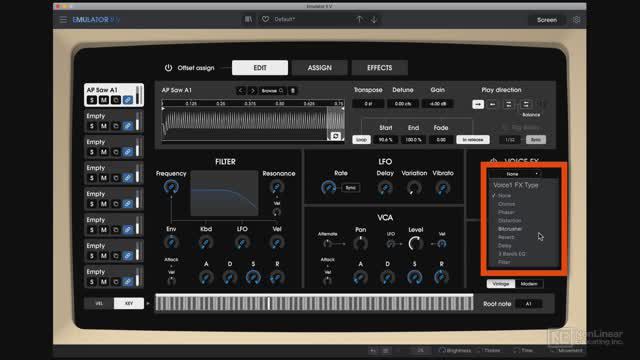Load the next sample with right chevron
The height and width of the screenshot is (360, 640).
(252, 91)
